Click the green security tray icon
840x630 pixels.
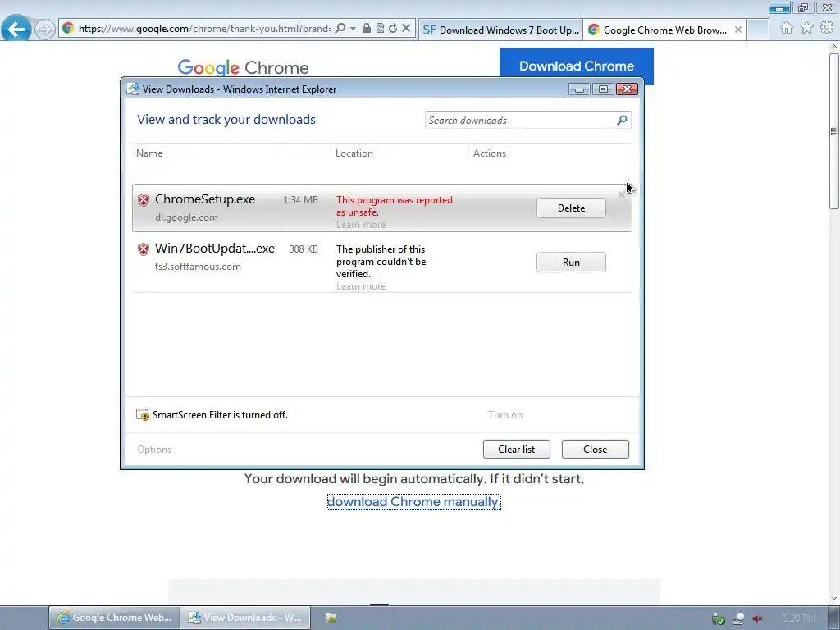719,619
